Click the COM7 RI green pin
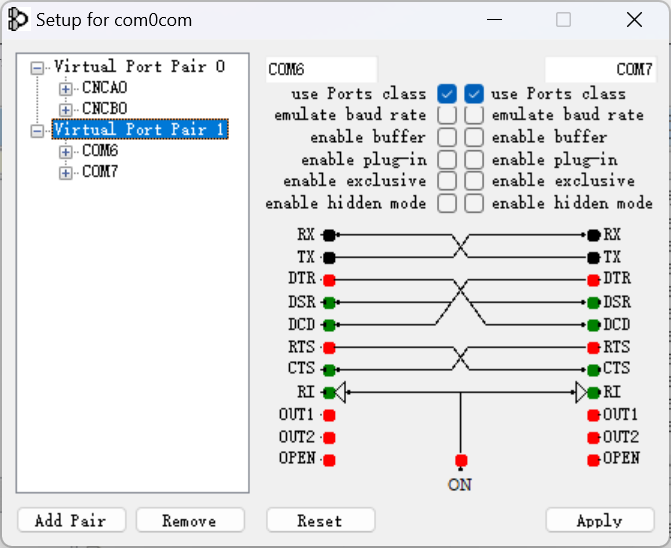 click(x=594, y=392)
